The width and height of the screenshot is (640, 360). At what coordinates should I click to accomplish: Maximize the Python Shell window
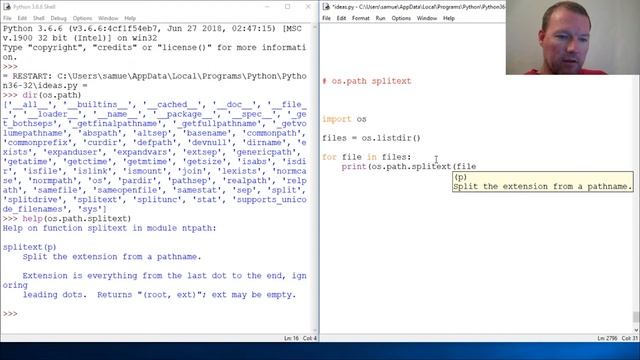pyautogui.click(x=288, y=7)
